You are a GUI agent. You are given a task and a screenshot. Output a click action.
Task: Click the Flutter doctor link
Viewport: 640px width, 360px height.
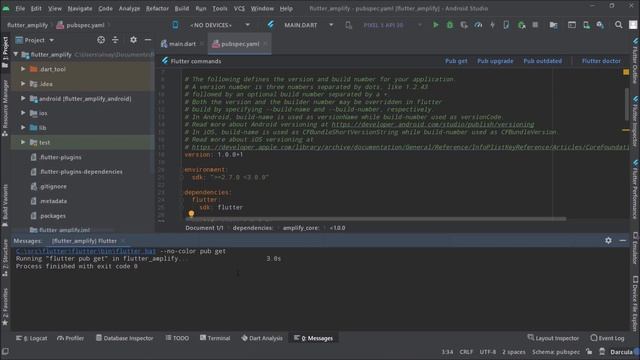[601, 61]
